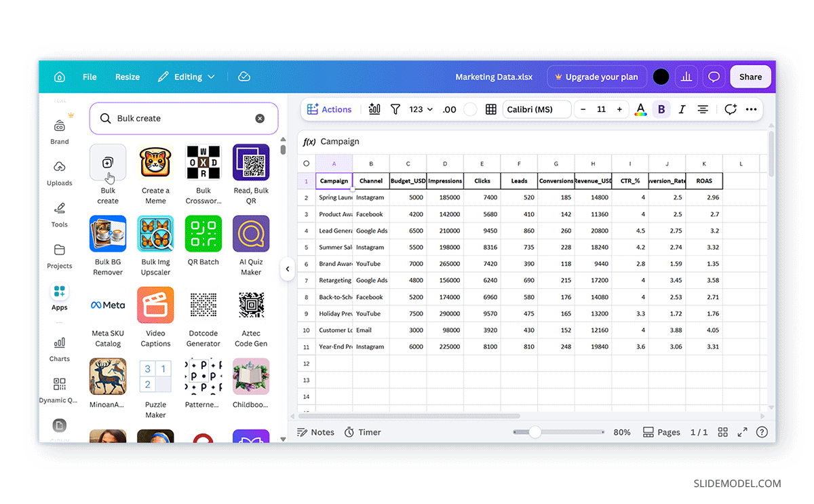Open the cloud save status icon
The width and height of the screenshot is (814, 504).
click(244, 77)
